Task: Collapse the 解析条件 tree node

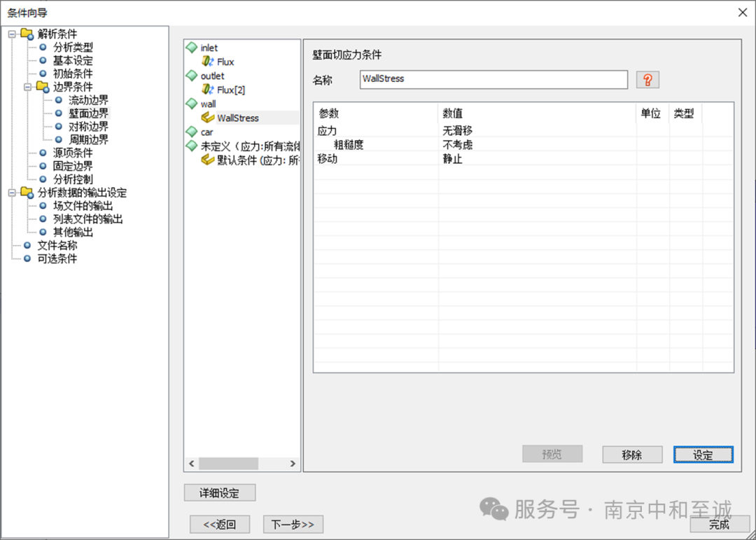Action: click(x=12, y=34)
